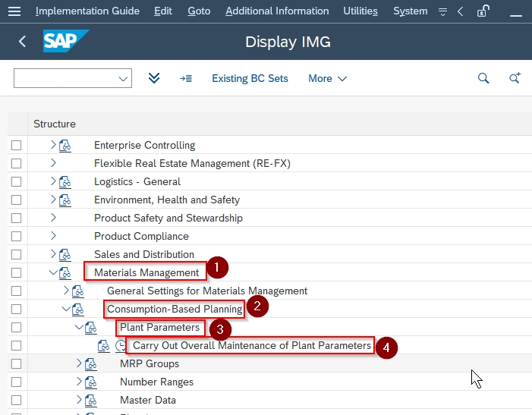Click the SAP logo
Screen dimensions: 532x415
66,41
